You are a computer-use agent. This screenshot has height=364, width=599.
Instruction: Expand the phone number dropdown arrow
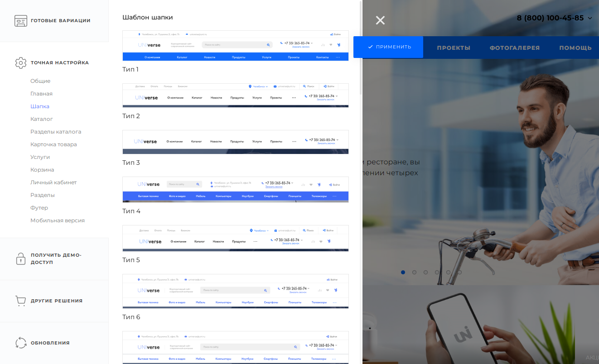tap(590, 19)
